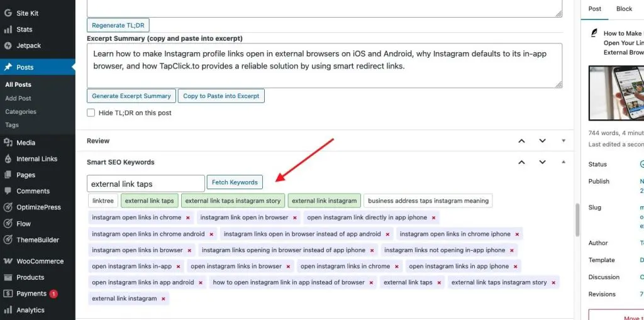Remove keyword 'open instagram links in-app'
Viewport: 644px width, 320px height.
(178, 267)
